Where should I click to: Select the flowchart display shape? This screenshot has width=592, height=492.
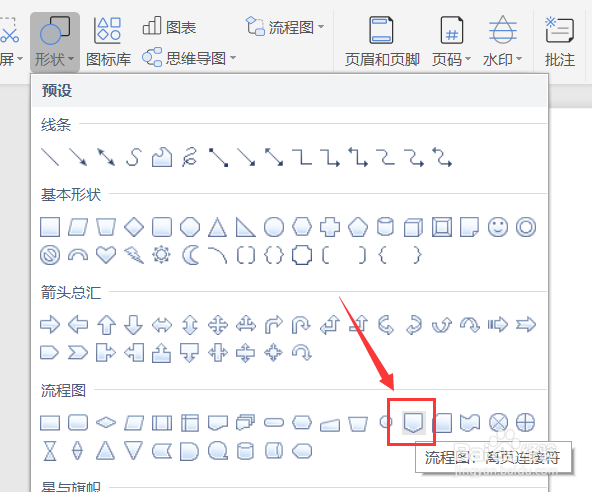point(302,451)
